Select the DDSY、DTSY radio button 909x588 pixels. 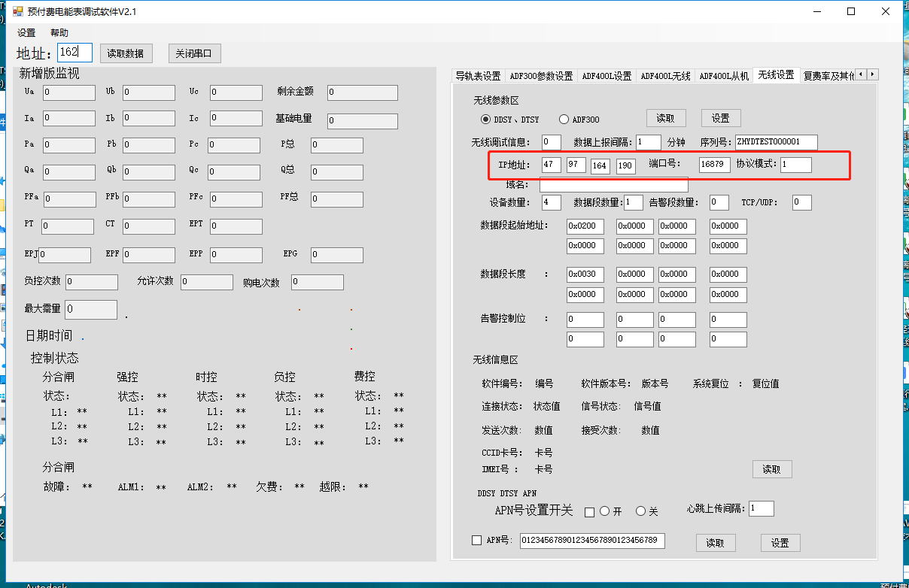coord(485,120)
